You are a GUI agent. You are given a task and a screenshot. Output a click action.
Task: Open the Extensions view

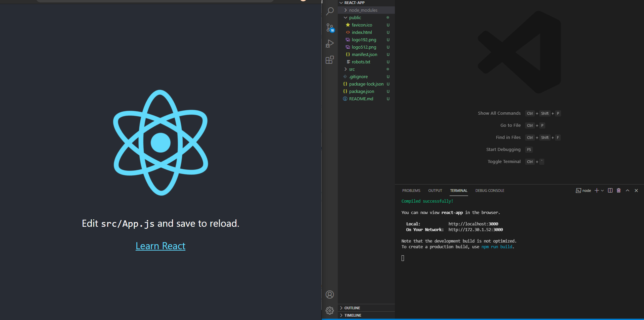(x=330, y=60)
